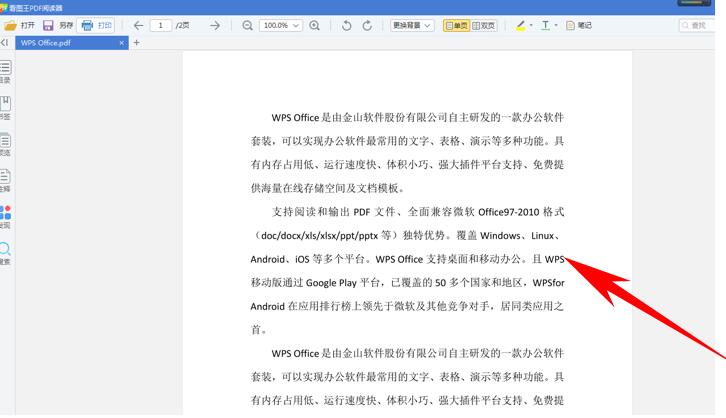Rotate the page clockwise
The height and width of the screenshot is (418, 726).
pos(367,25)
